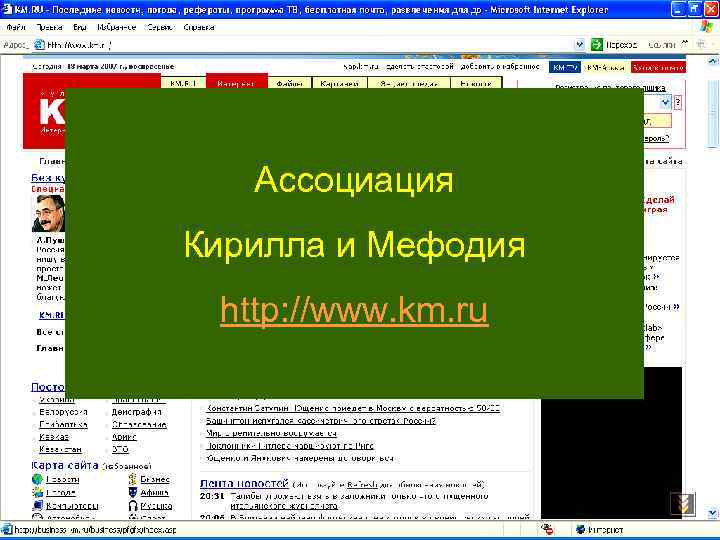
Task: Open the http://www.km.ru link on the slide
Action: click(354, 310)
